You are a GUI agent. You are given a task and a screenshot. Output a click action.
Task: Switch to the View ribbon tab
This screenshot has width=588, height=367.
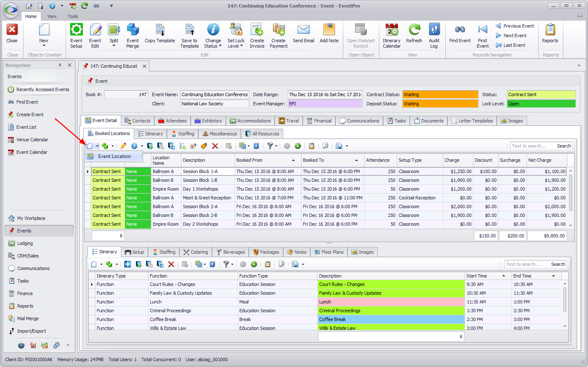coord(52,16)
